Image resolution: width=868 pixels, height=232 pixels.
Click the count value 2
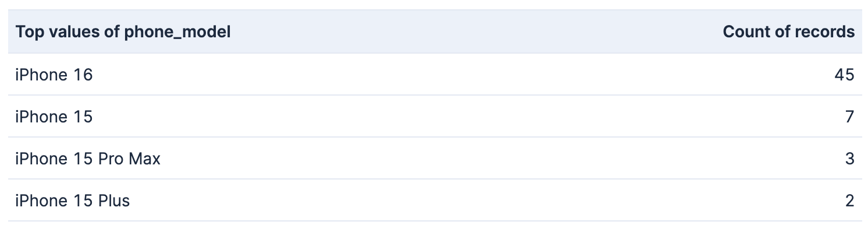[x=850, y=201]
